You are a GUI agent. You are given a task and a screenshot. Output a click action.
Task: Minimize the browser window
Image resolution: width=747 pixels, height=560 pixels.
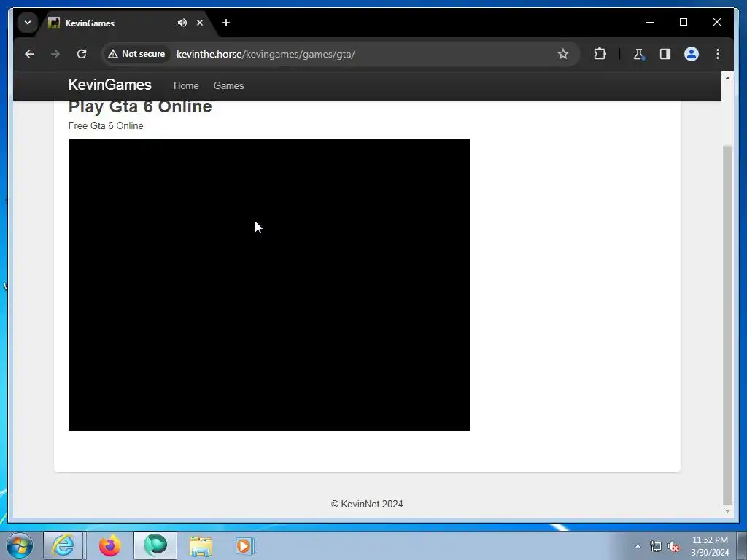coord(650,22)
